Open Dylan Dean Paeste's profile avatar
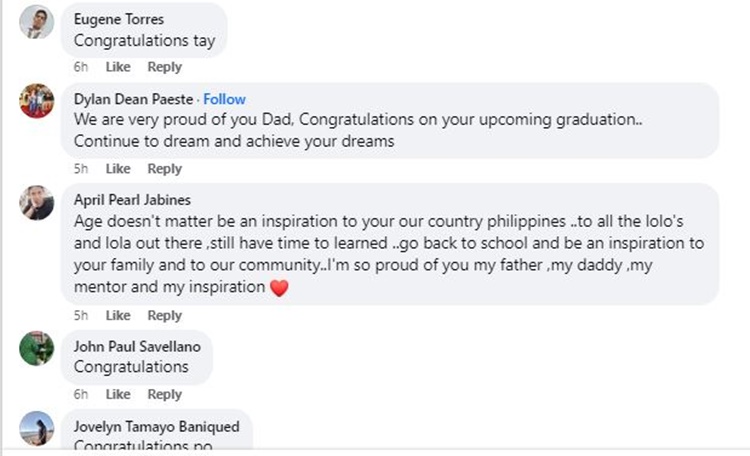750x456 pixels. click(x=37, y=101)
